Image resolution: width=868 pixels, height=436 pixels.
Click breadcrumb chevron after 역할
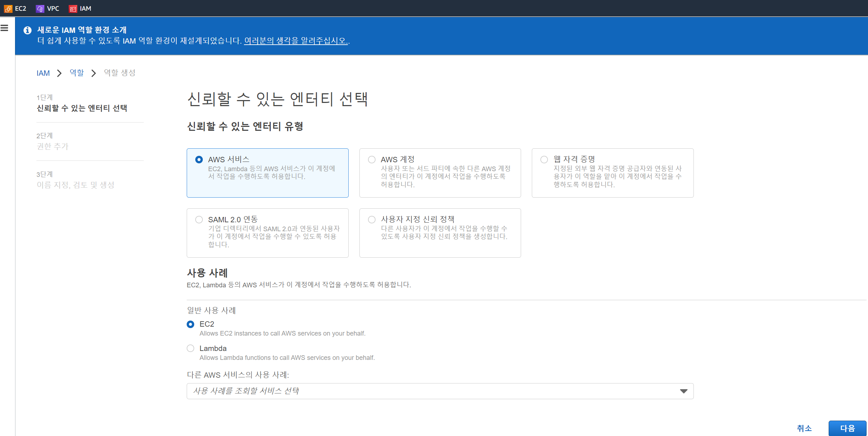pos(94,73)
